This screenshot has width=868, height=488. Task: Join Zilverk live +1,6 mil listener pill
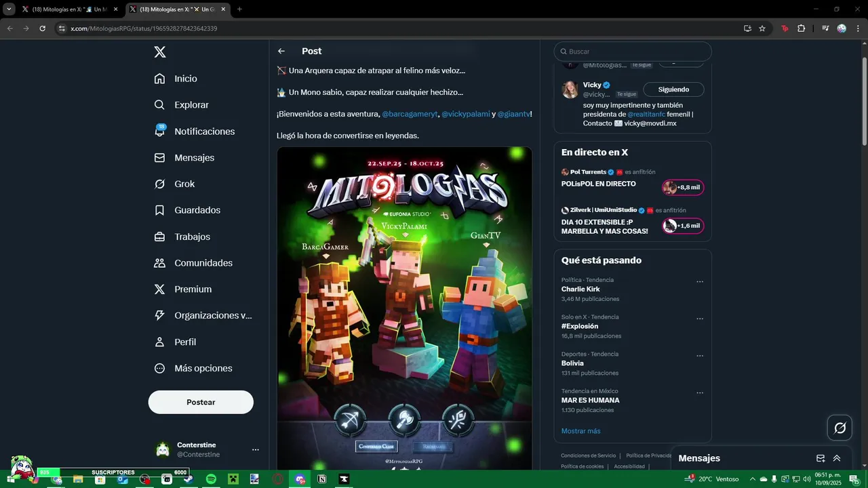684,226
